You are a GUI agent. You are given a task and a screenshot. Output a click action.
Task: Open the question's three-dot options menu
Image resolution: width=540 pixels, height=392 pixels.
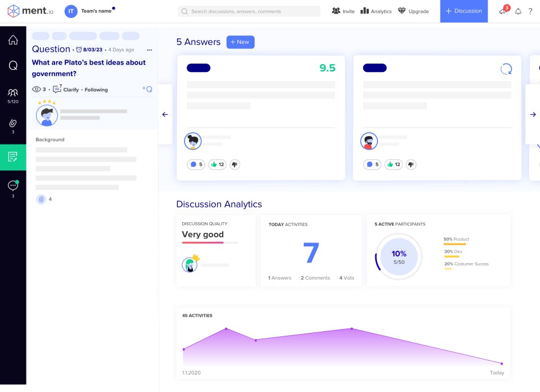coord(150,50)
